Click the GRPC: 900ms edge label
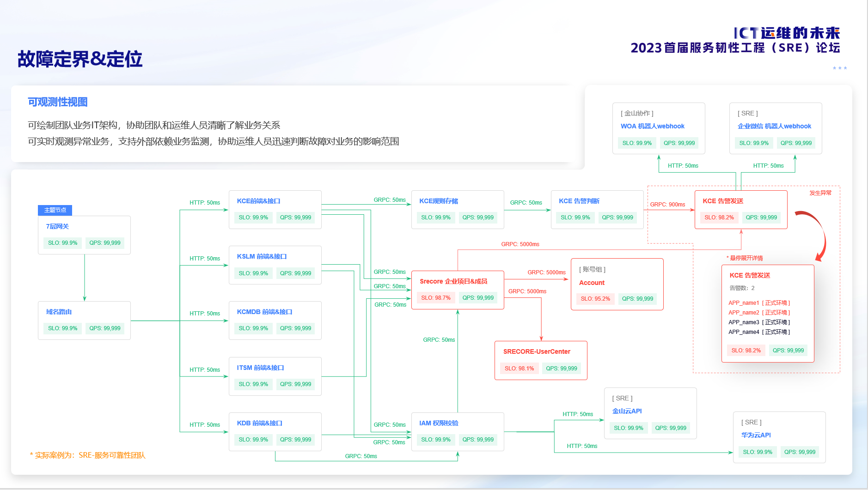The height and width of the screenshot is (490, 868). 667,205
